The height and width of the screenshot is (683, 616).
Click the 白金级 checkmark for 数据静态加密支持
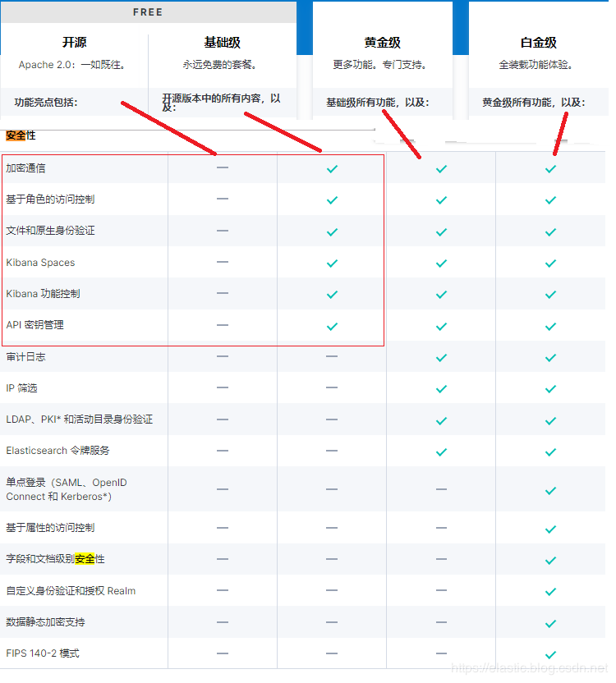coord(550,623)
